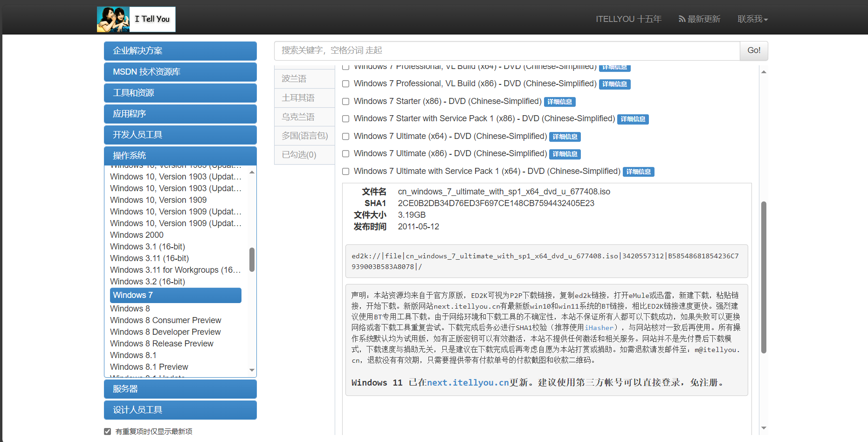Expand the MSDN 技术资源库 category
The image size is (868, 442).
coord(180,72)
